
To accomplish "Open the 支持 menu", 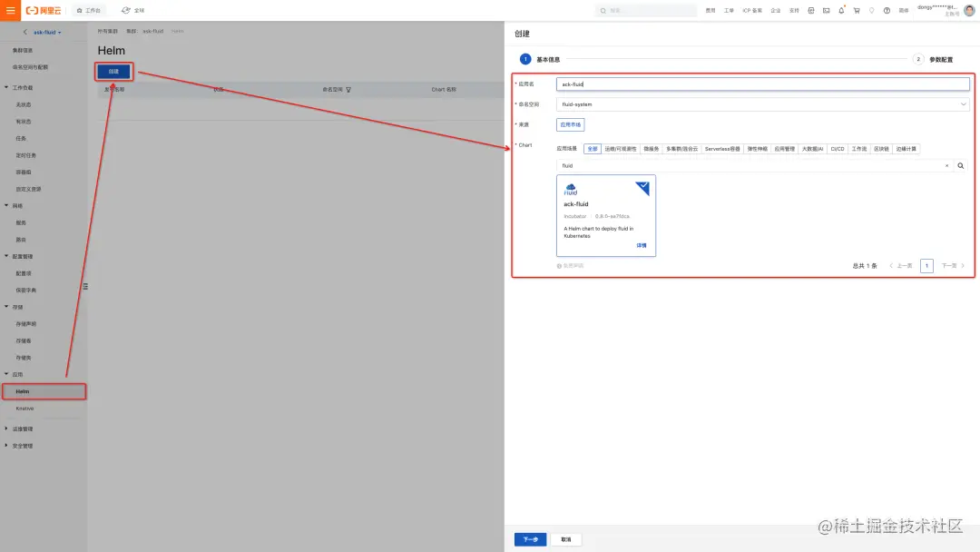I will pos(794,10).
